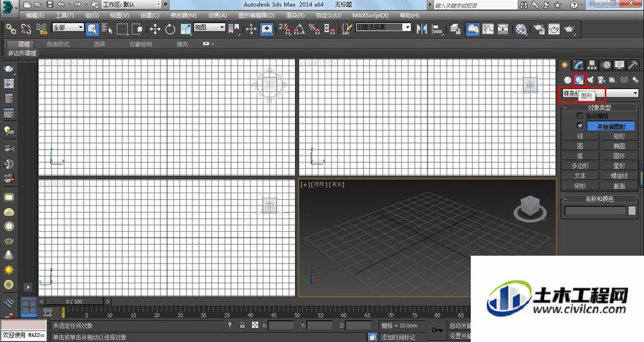
Task: Activate the Select and Move tool
Action: pyautogui.click(x=155, y=29)
